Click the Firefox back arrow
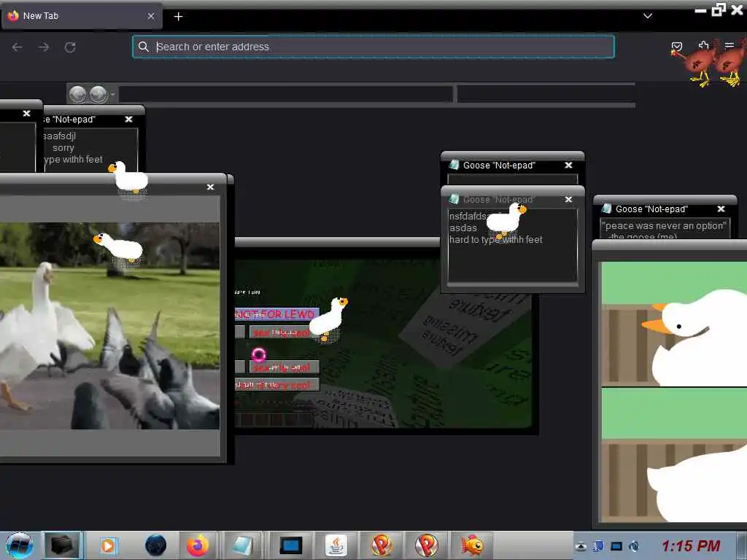The image size is (747, 560). tap(18, 47)
